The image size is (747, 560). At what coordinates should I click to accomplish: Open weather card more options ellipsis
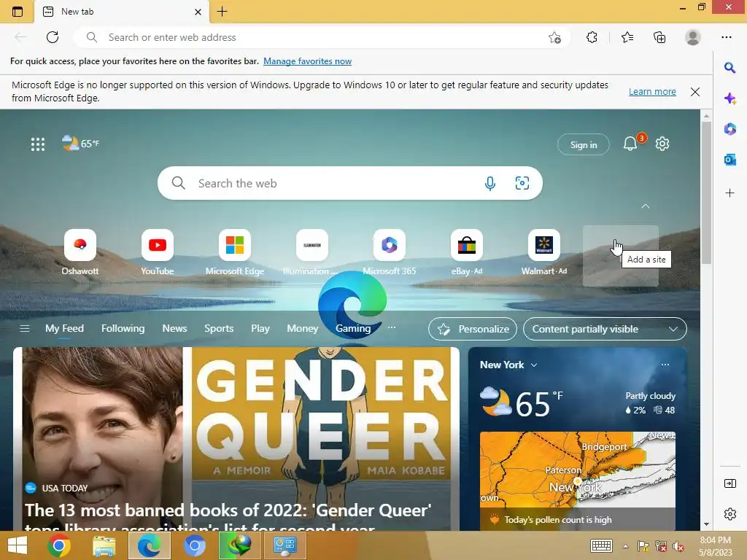pyautogui.click(x=665, y=365)
